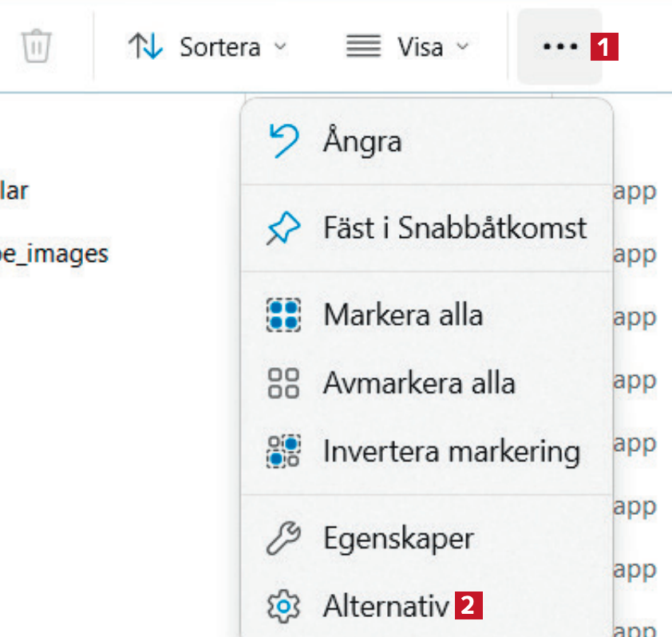Click the Avmarkera alla empty squares icon
This screenshot has width=672, height=637.
pyautogui.click(x=282, y=383)
